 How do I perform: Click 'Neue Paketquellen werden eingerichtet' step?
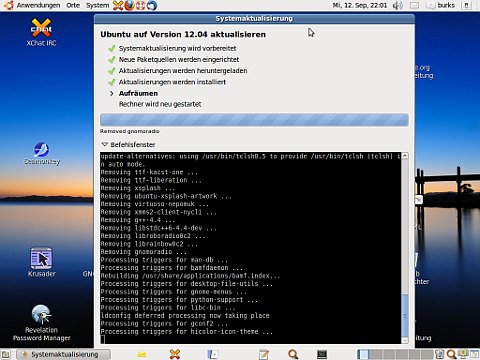tap(179, 60)
